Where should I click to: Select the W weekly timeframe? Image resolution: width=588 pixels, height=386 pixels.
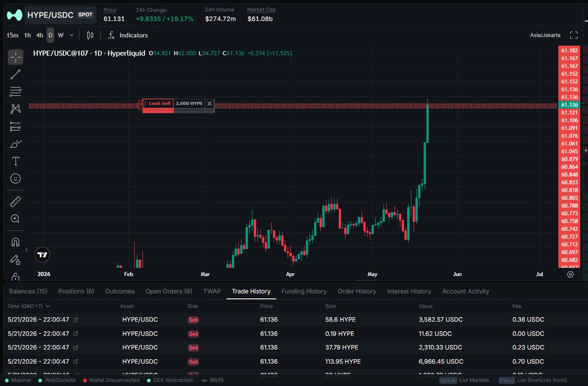[61, 35]
